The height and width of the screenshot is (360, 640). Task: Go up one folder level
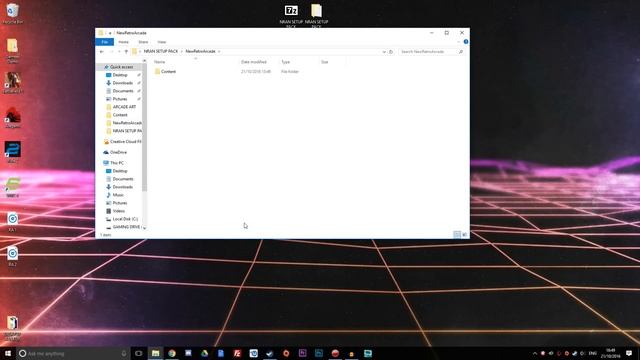(x=126, y=52)
